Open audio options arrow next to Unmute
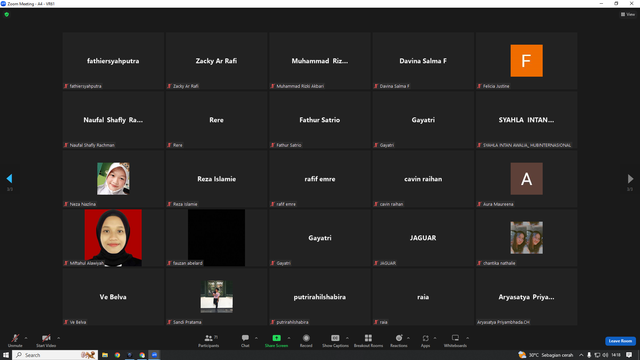The width and height of the screenshot is (640, 360). 26,338
